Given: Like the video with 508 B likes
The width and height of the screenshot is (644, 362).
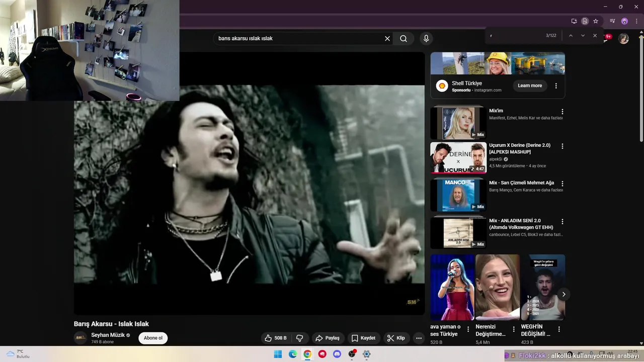Looking at the screenshot, I should (x=276, y=338).
